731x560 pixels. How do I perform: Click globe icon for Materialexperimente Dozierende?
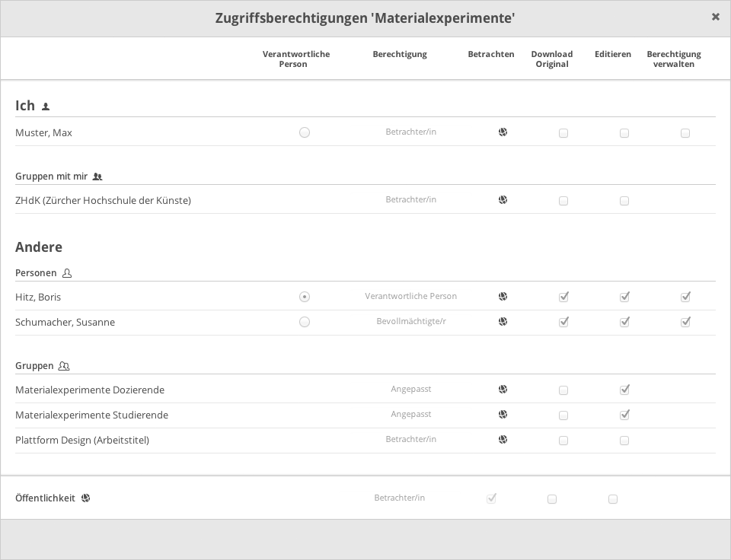503,390
